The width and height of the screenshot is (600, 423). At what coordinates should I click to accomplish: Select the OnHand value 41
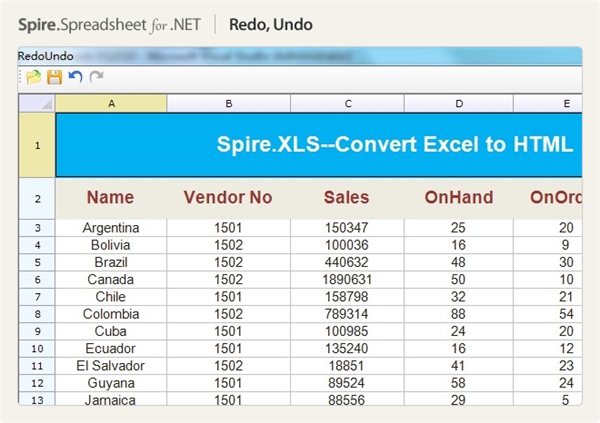tap(459, 366)
